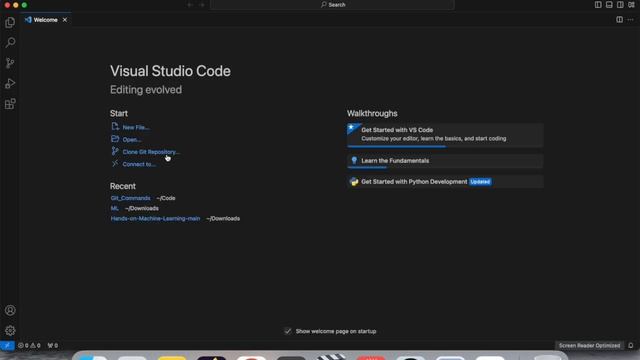Image resolution: width=640 pixels, height=360 pixels.
Task: Toggle primary side bar layout icon
Action: [x=598, y=4]
